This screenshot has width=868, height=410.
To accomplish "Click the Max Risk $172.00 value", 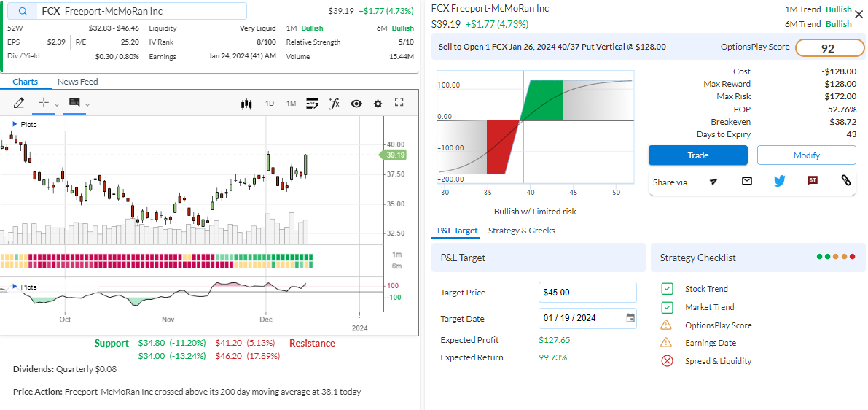I will 842,96.
